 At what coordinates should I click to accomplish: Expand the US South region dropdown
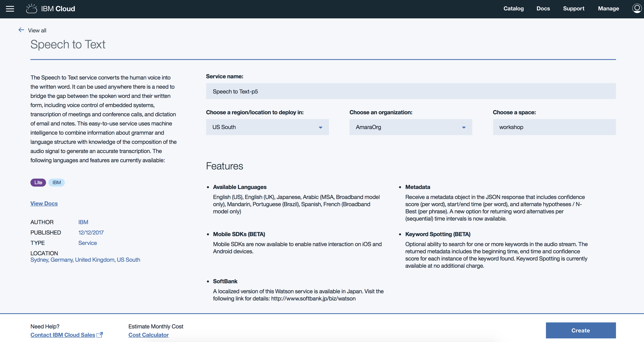click(x=267, y=127)
